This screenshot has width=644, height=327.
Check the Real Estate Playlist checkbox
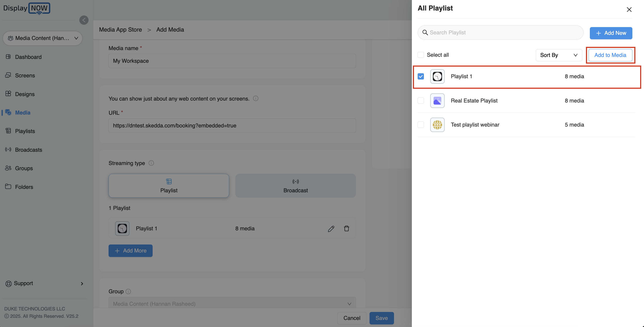click(421, 100)
